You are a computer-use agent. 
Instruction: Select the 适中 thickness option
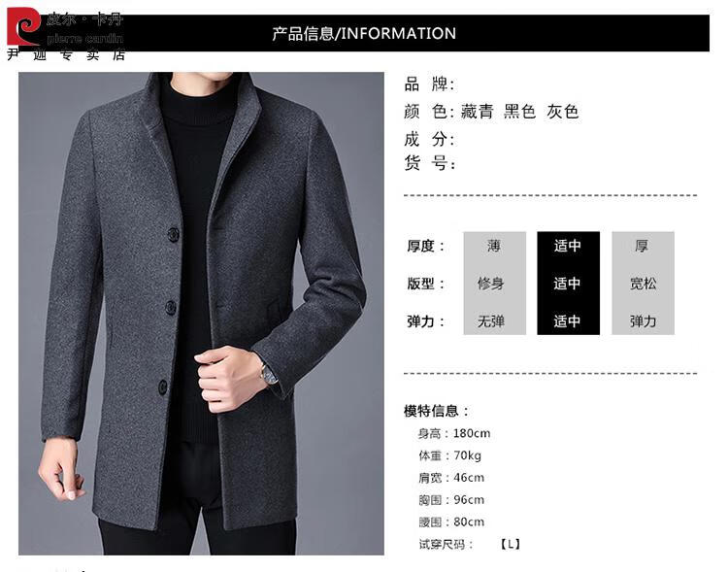568,246
